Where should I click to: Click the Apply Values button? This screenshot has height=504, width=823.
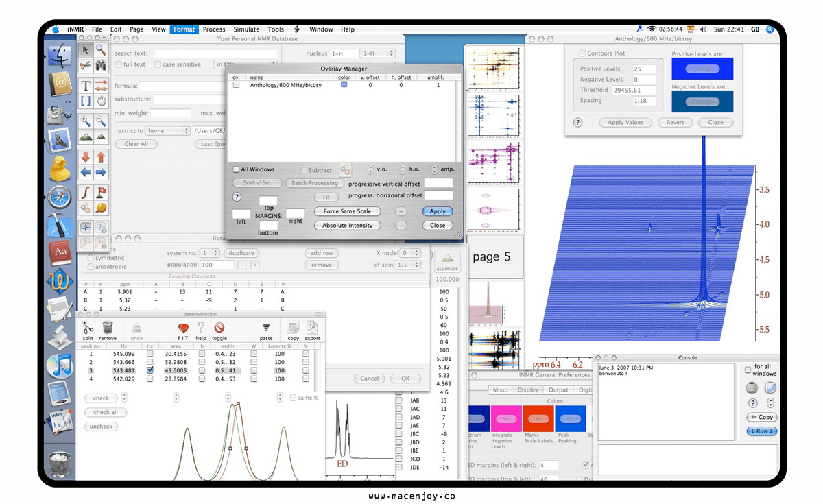[x=625, y=123]
